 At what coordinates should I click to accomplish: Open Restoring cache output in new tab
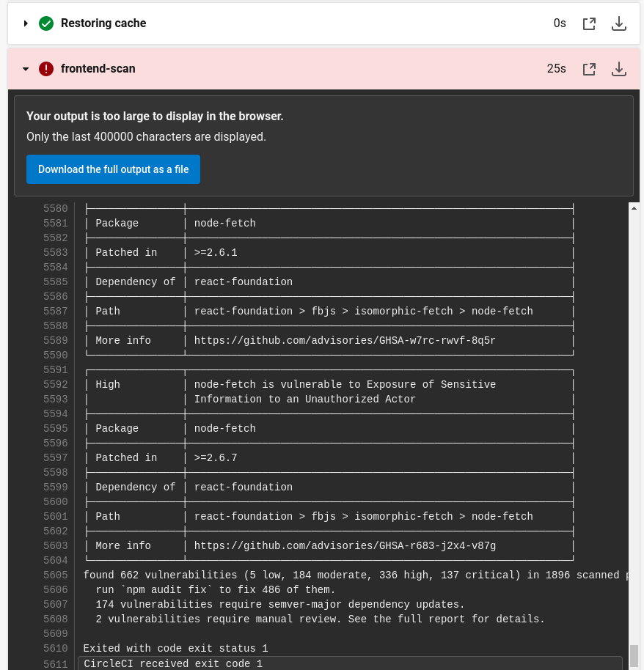(x=589, y=23)
